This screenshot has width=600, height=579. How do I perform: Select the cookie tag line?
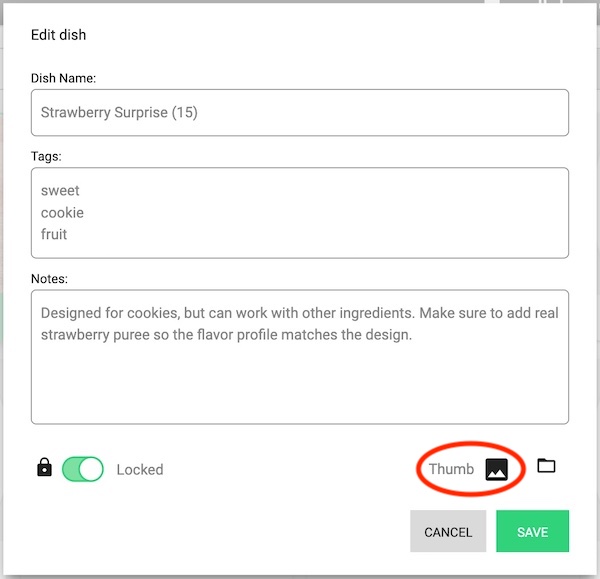click(62, 212)
